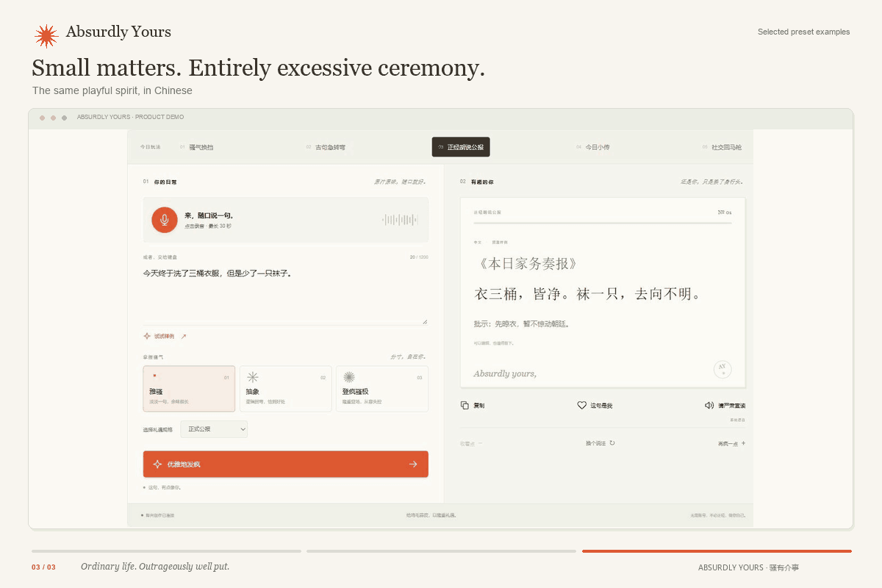Click the favorite label beside the heart
The image size is (882, 588).
click(600, 406)
